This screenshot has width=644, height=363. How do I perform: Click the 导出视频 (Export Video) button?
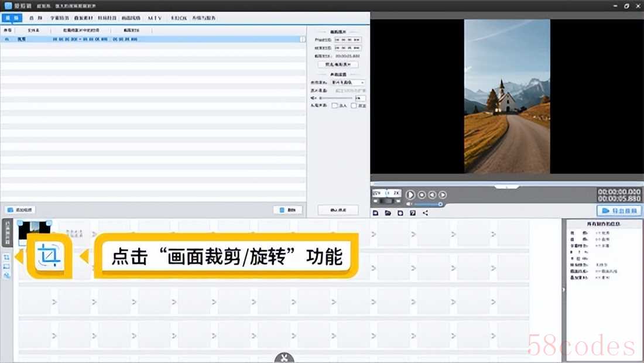[619, 211]
